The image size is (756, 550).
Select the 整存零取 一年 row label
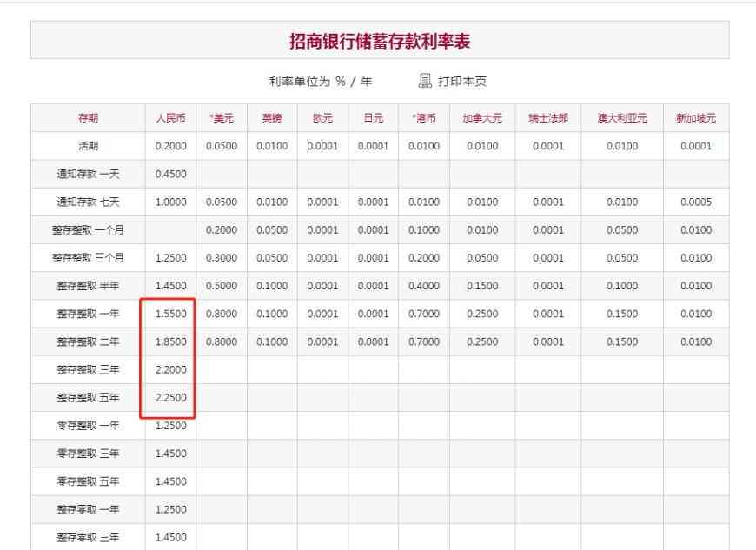pos(89,509)
